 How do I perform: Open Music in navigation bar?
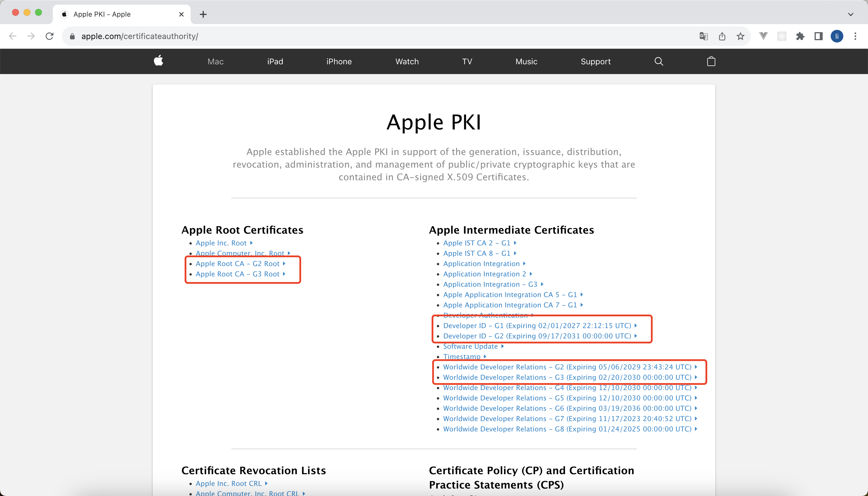(526, 62)
